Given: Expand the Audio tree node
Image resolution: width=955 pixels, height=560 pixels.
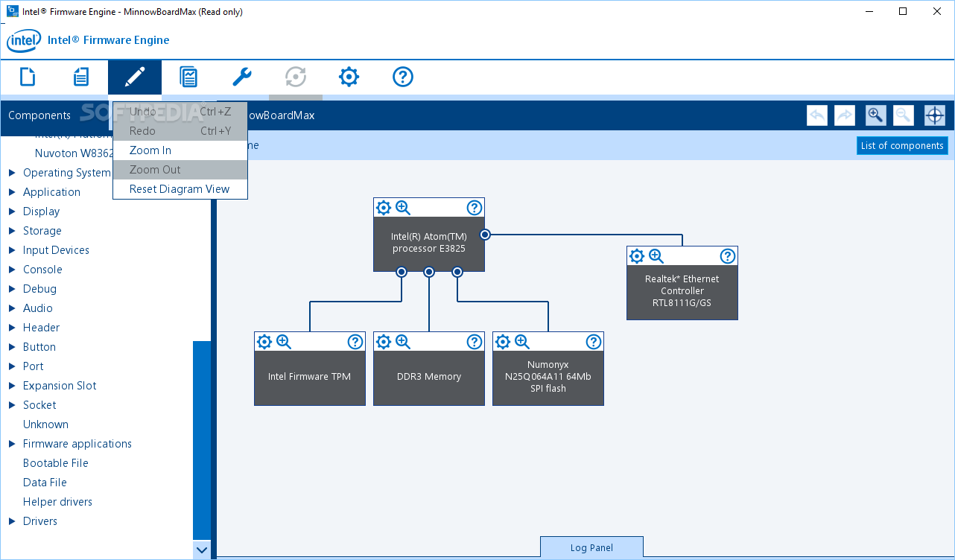Looking at the screenshot, I should 12,308.
